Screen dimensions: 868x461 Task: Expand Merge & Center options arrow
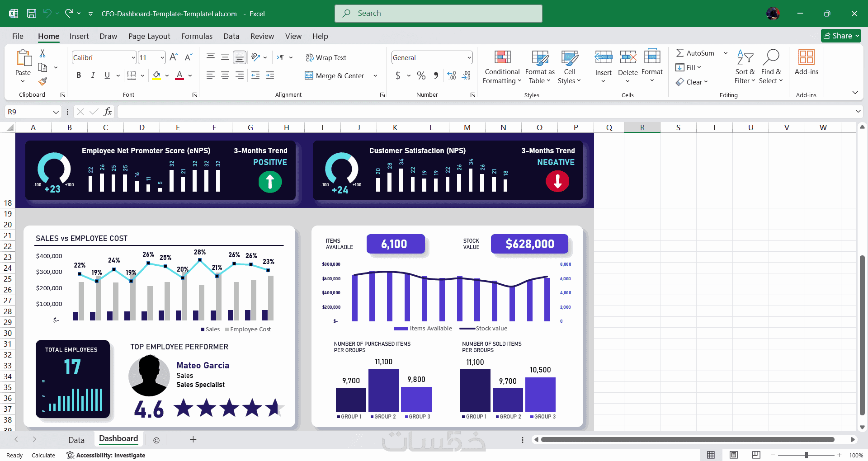point(375,75)
